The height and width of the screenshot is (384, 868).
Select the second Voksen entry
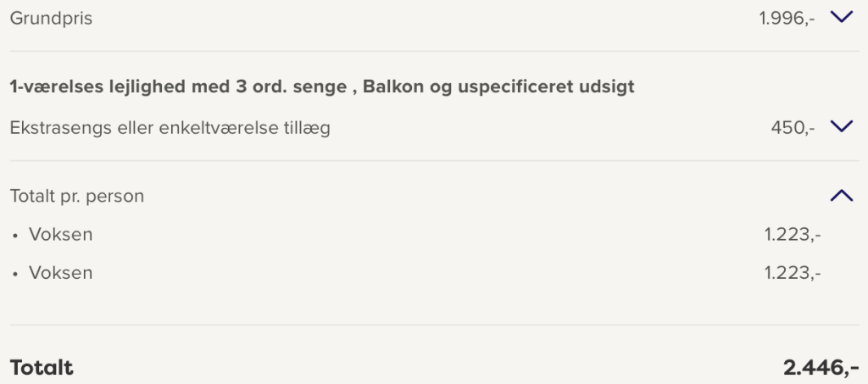click(61, 273)
